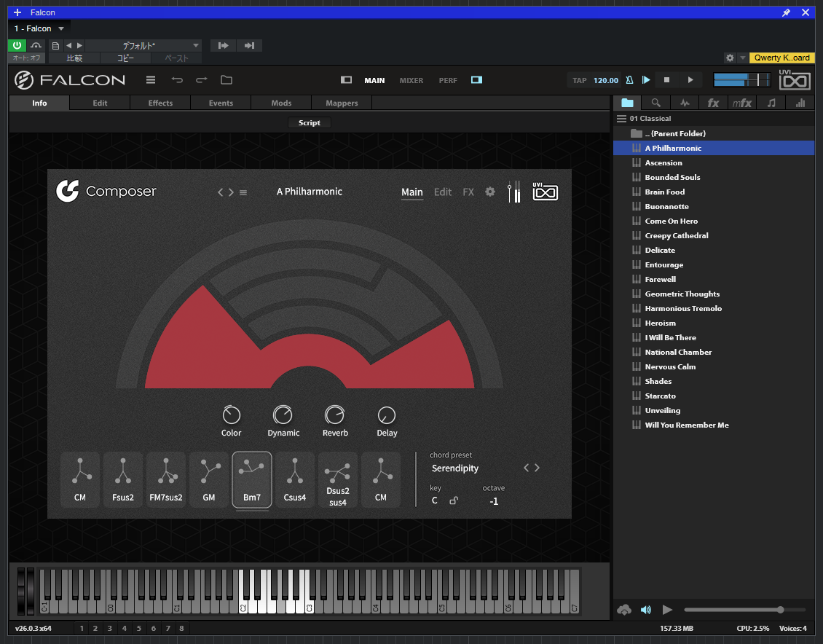Toggle the metronome icon
The width and height of the screenshot is (823, 644).
pyautogui.click(x=629, y=80)
